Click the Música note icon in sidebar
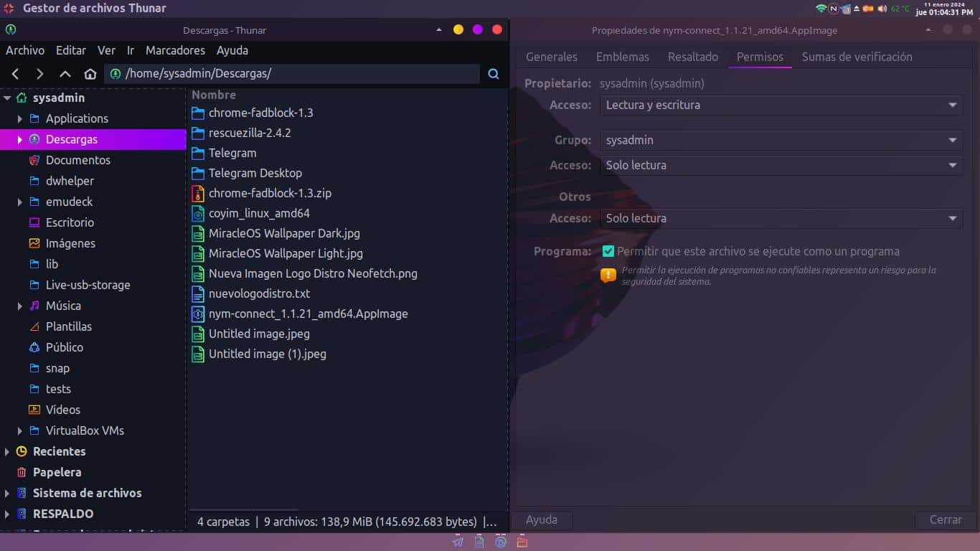The image size is (980, 551). pyautogui.click(x=34, y=306)
